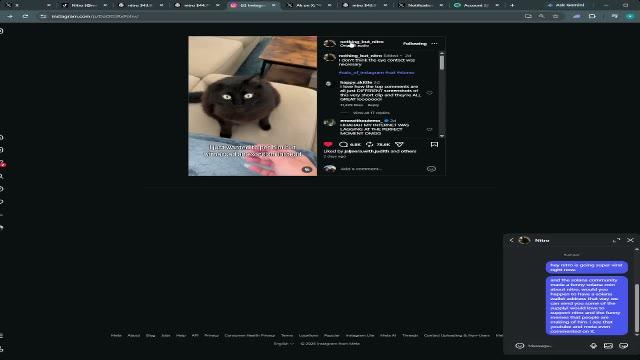Share the post with the paper plane icon
This screenshot has height=360, width=640.
pos(400,144)
